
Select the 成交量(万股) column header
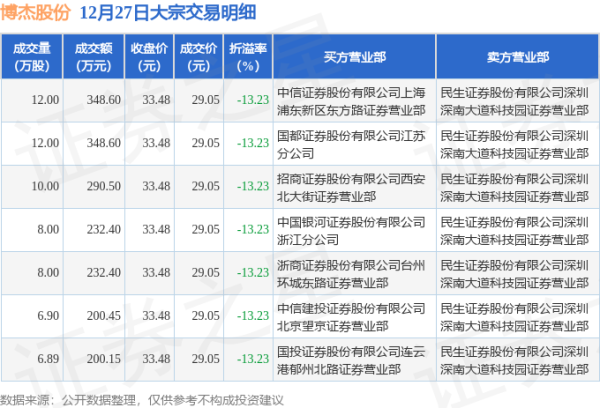pyautogui.click(x=32, y=57)
